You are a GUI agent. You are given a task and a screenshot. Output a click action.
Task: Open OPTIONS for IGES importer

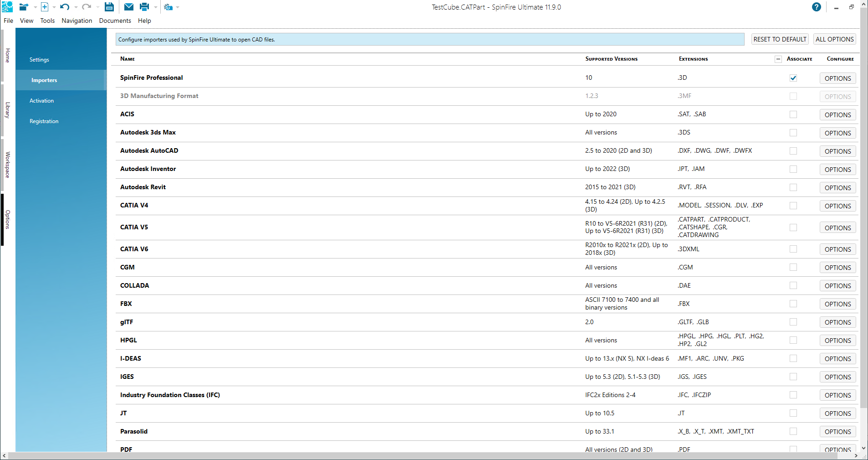837,377
